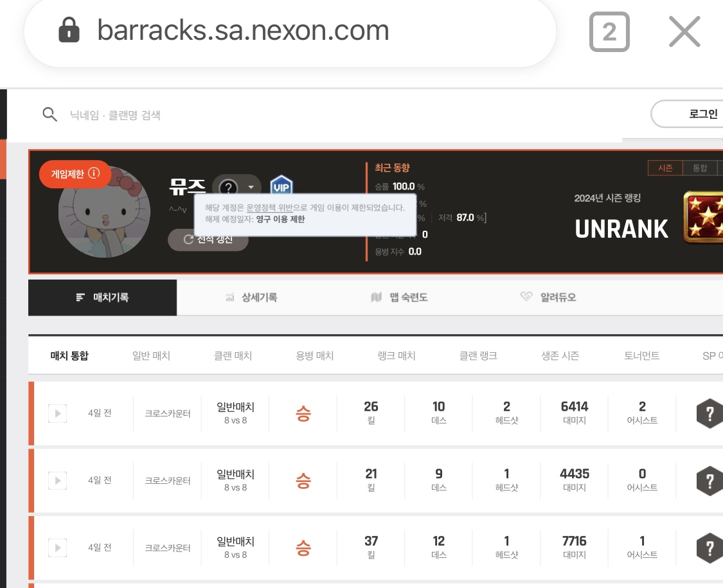Viewport: 723px width, 588px height.
Task: Play replay of the 26-kill match
Action: coord(57,413)
